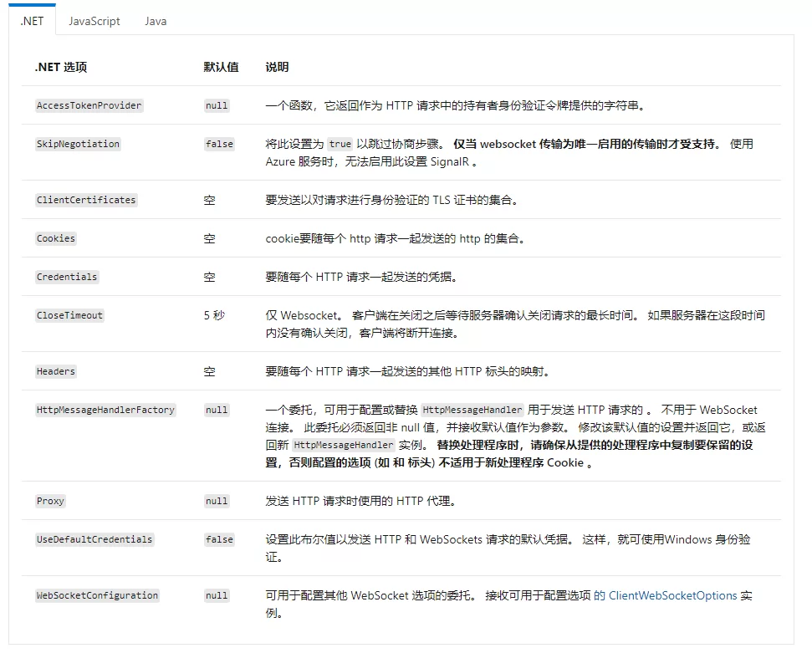
Task: Click the first inline HttpMessageHandler code text
Action: pyautogui.click(x=472, y=410)
